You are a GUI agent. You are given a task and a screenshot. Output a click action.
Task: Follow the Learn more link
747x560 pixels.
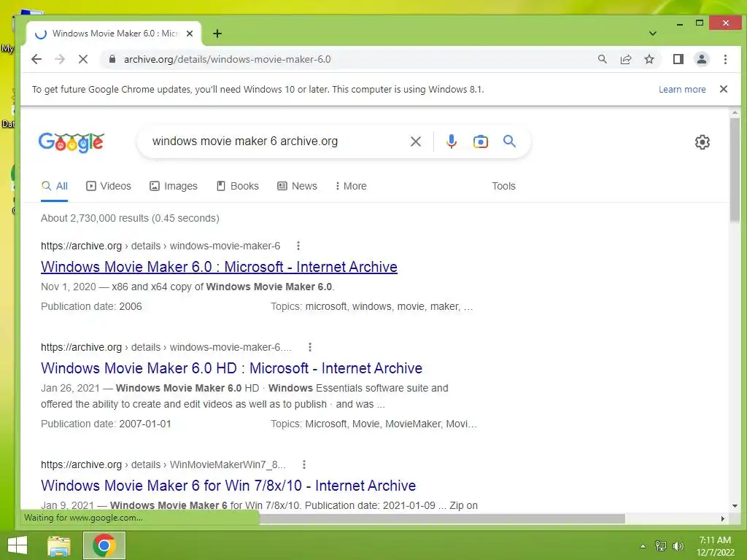coord(682,90)
